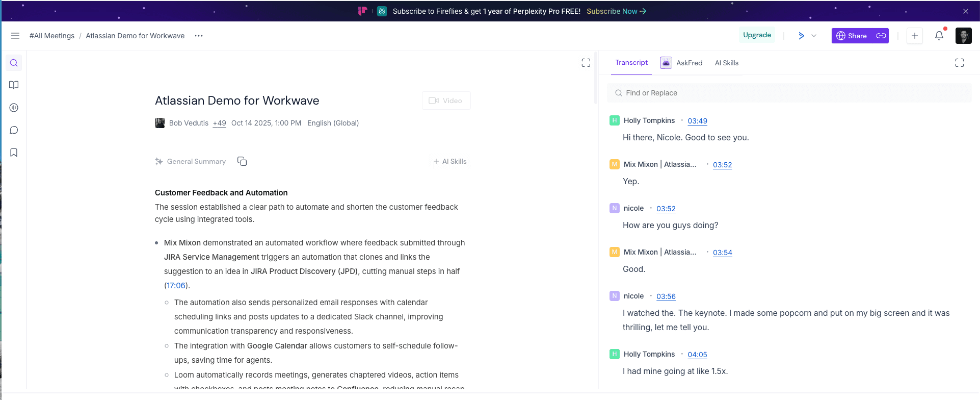Image resolution: width=980 pixels, height=400 pixels.
Task: Click the meeting title heading
Action: tap(237, 101)
